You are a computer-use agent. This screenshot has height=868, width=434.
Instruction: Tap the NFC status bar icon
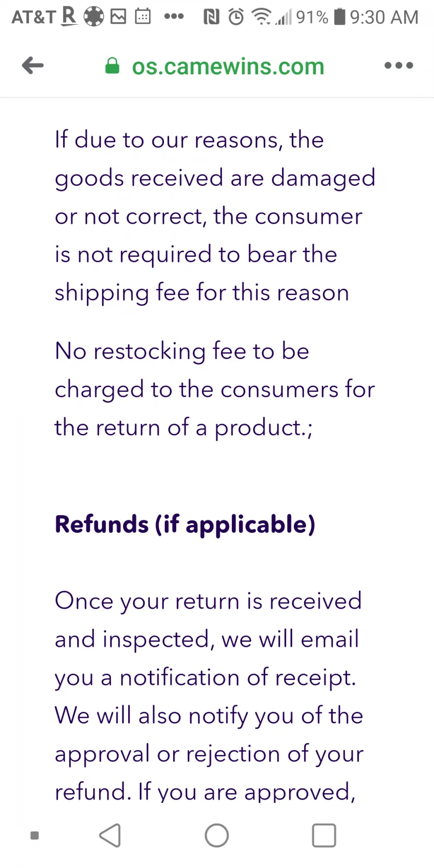click(x=211, y=17)
